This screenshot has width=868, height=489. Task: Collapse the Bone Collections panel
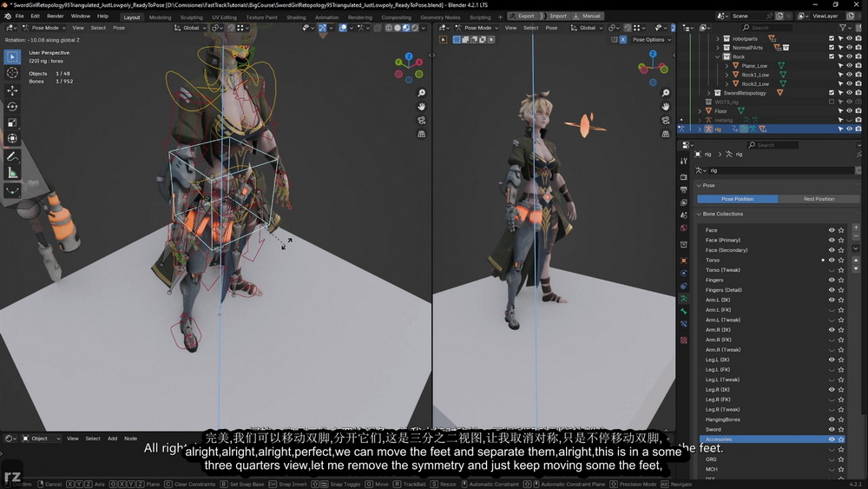(699, 214)
